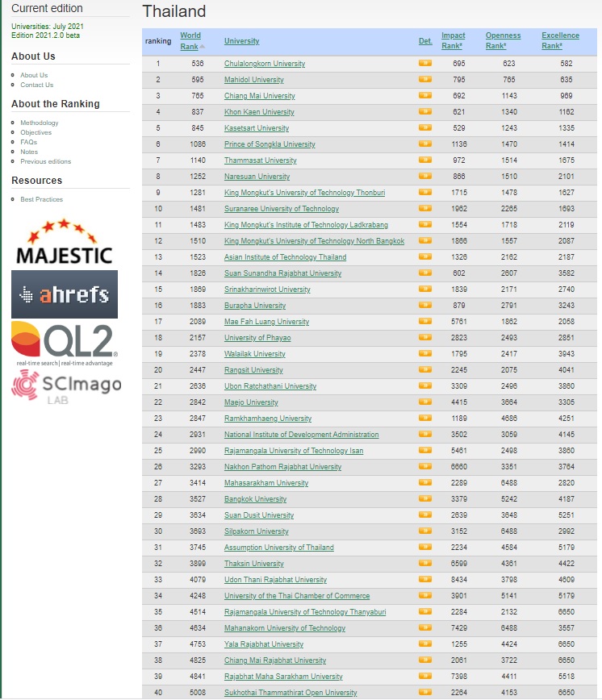Sort by Openness Rank column header
The height and width of the screenshot is (700, 602).
[503, 41]
